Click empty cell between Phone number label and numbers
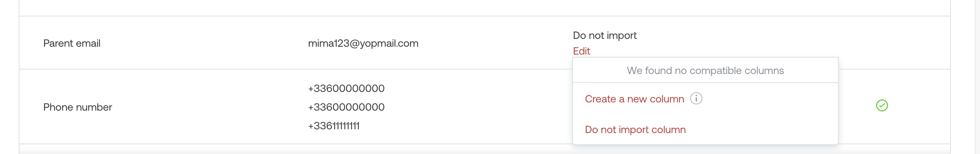This screenshot has height=154, width=980. (209, 107)
